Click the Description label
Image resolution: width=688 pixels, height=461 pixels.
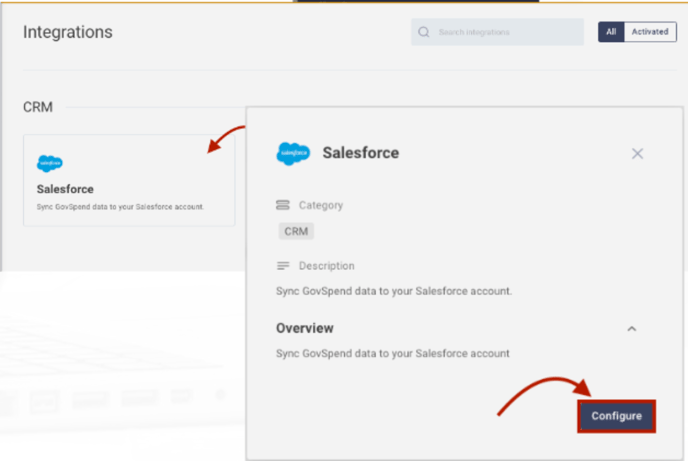point(326,266)
